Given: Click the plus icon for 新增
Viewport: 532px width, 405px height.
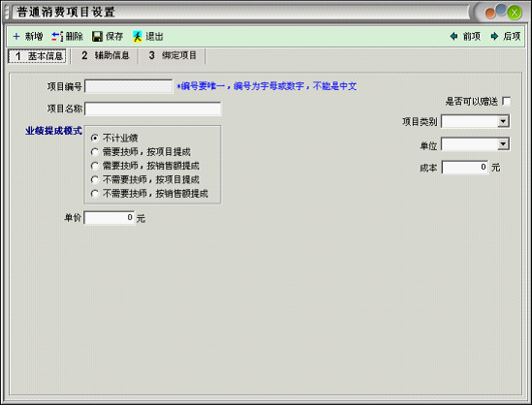Looking at the screenshot, I should point(16,36).
